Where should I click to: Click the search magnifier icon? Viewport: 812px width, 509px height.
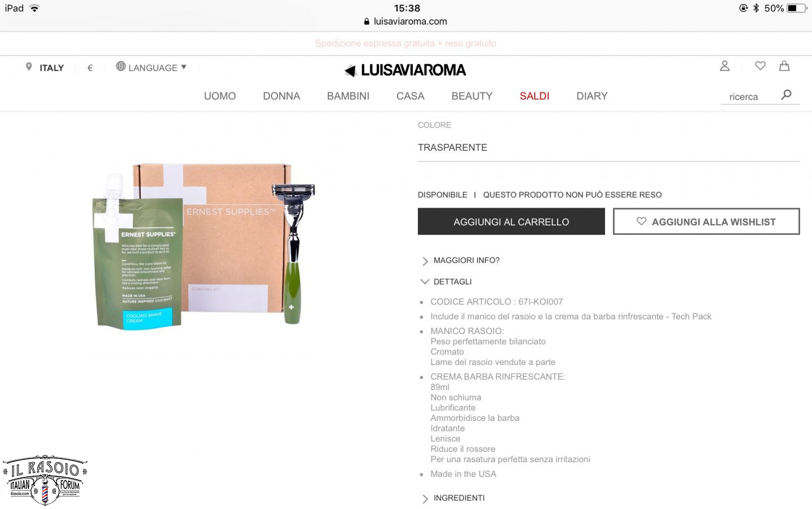click(x=786, y=95)
